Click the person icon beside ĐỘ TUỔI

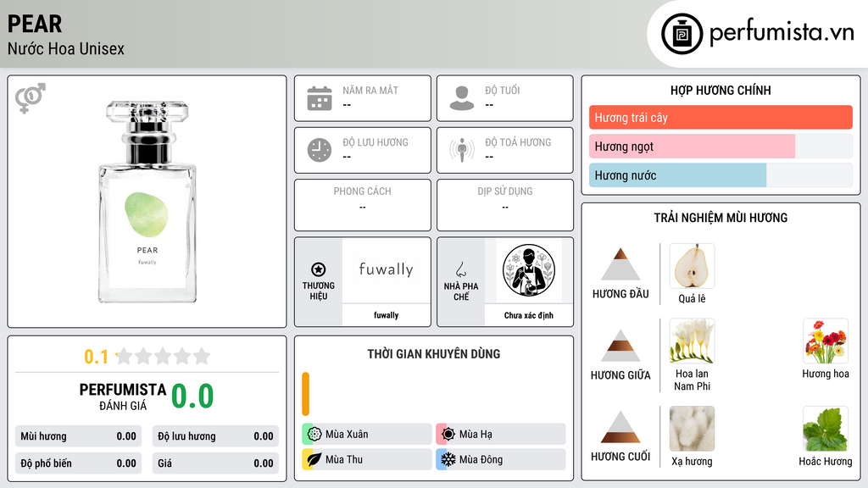462,98
